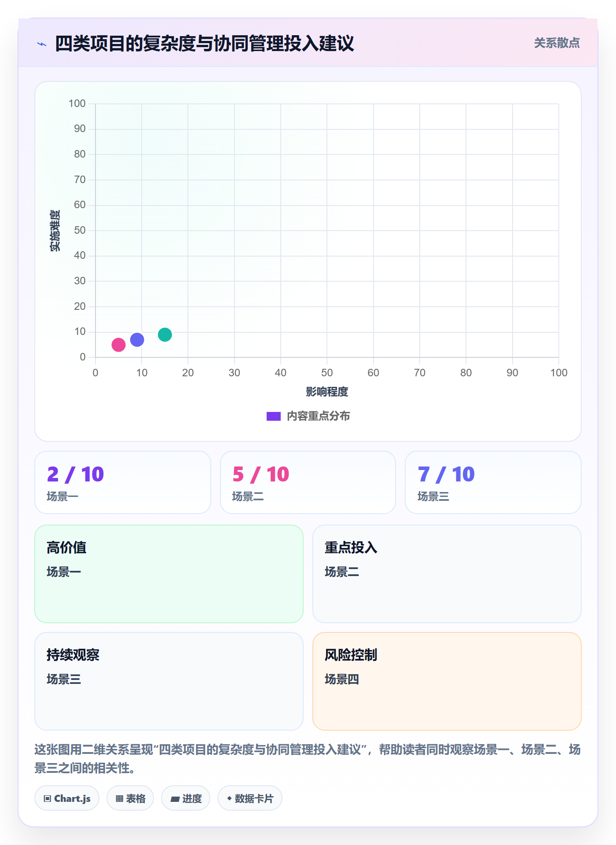The image size is (616, 845).
Task: Click the lightning bolt icon beside the title
Action: tap(42, 44)
